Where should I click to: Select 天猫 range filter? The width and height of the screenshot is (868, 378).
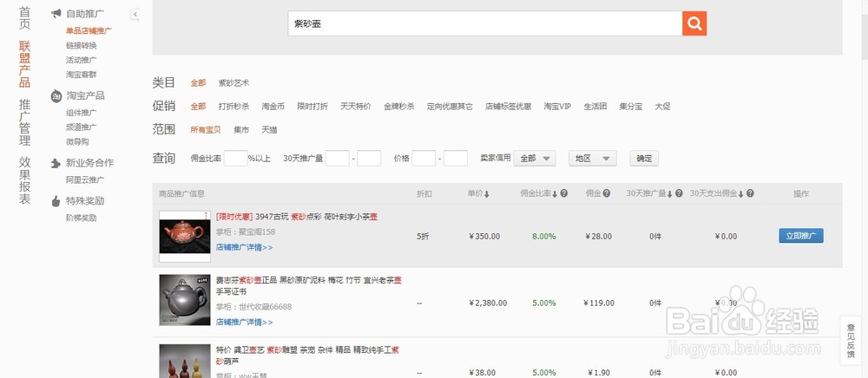pyautogui.click(x=270, y=130)
